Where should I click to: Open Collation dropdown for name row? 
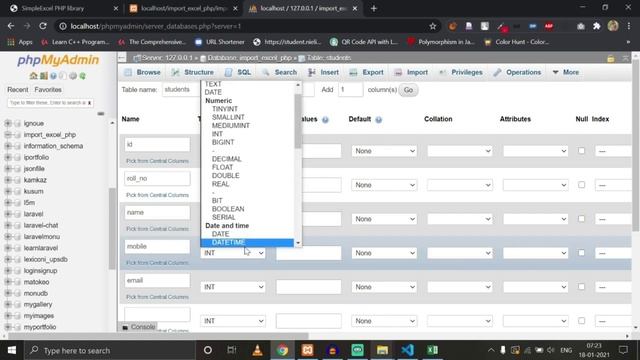[x=460, y=219]
